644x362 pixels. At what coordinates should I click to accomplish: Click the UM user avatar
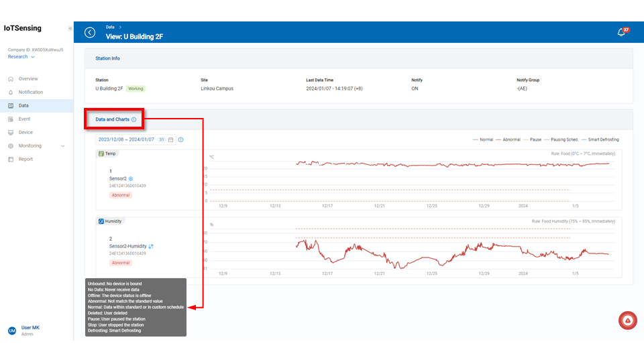(11, 330)
